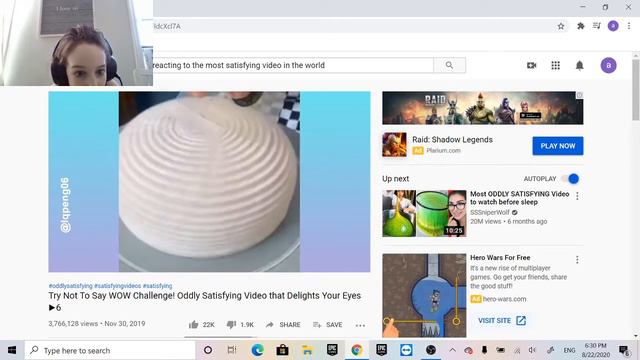Open Task View on the taskbar
Viewport: 640px width, 360px height.
coord(232,350)
